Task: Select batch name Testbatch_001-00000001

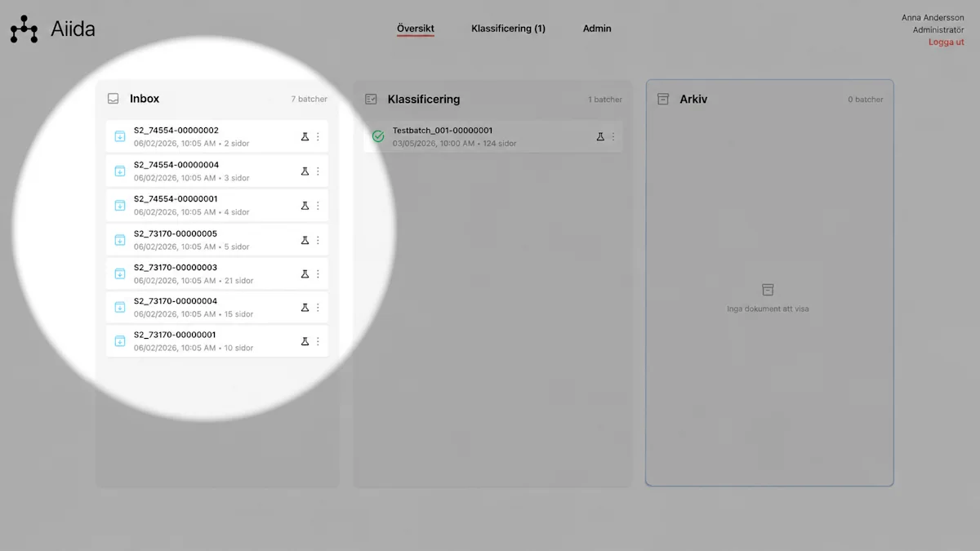Action: click(443, 131)
